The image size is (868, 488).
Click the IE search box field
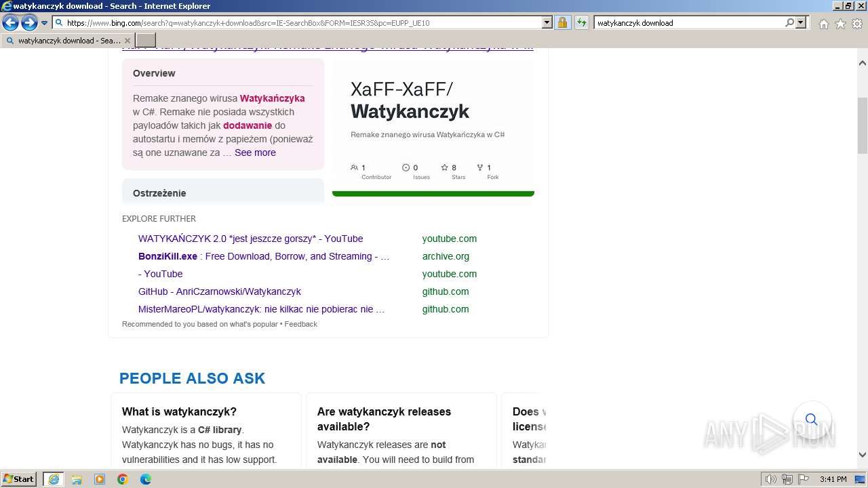pyautogui.click(x=689, y=22)
